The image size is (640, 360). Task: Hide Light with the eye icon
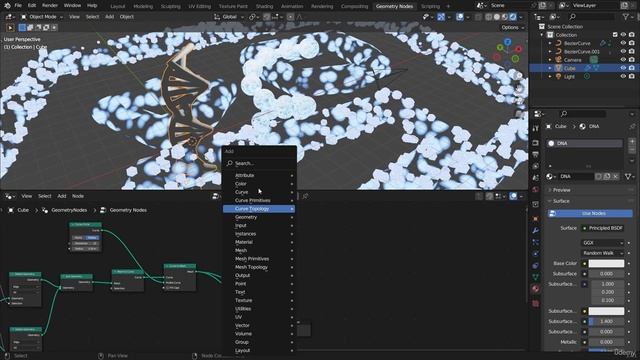(x=623, y=76)
